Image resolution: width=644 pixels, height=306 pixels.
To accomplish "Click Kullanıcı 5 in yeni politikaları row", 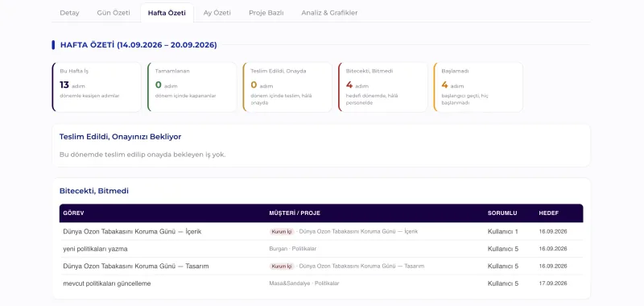I will [x=503, y=249].
